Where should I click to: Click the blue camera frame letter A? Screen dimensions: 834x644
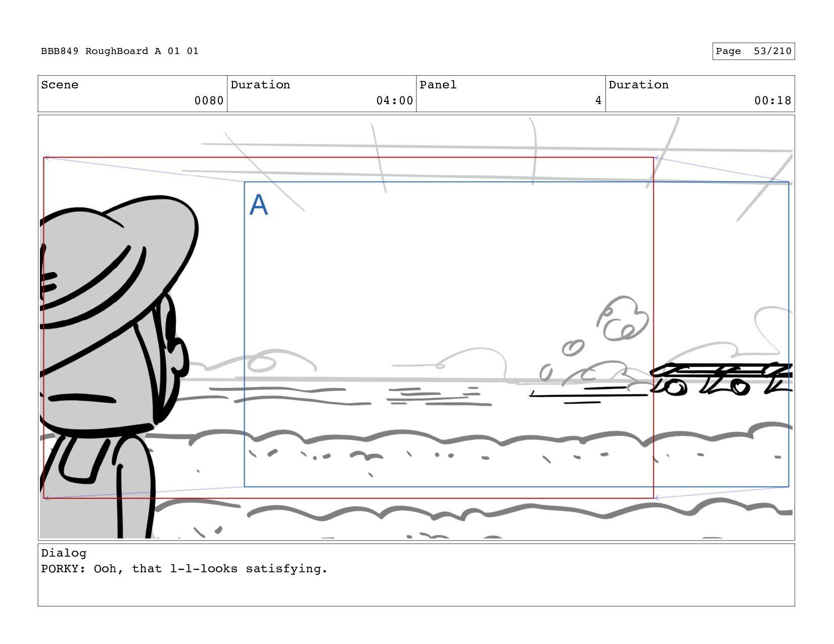pos(258,205)
